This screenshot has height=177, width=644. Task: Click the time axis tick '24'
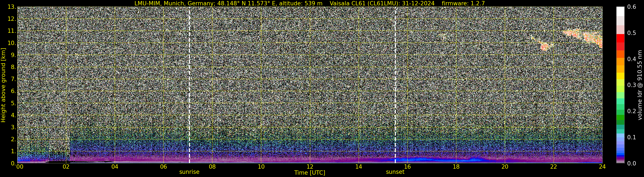(602, 167)
